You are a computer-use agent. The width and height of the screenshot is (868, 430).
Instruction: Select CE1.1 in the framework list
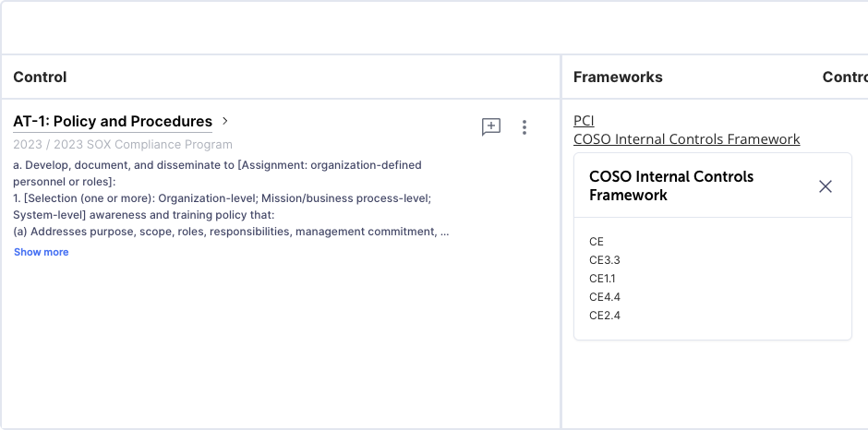[x=602, y=279]
